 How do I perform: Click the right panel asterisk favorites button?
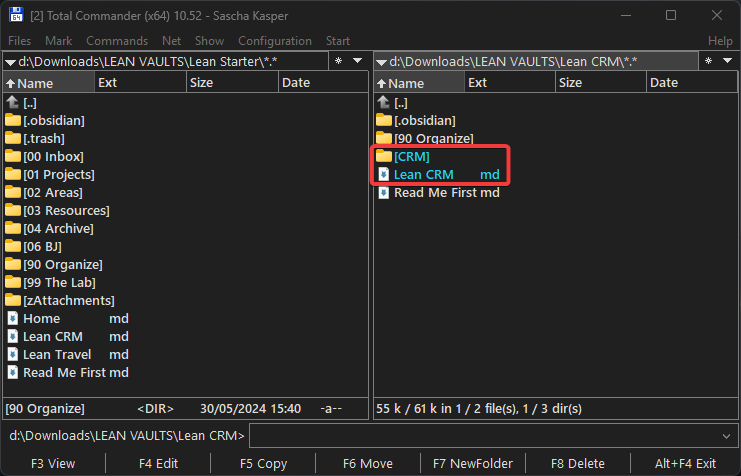pos(708,61)
